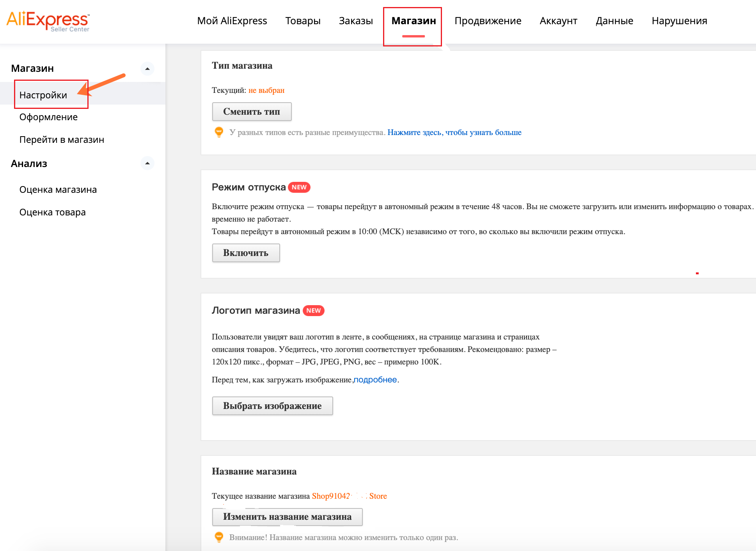Collapse the Магазин sidebar section

point(147,68)
